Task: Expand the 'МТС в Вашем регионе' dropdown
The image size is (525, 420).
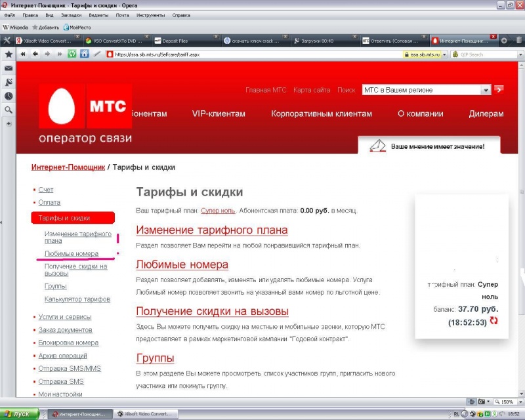Action: point(486,90)
